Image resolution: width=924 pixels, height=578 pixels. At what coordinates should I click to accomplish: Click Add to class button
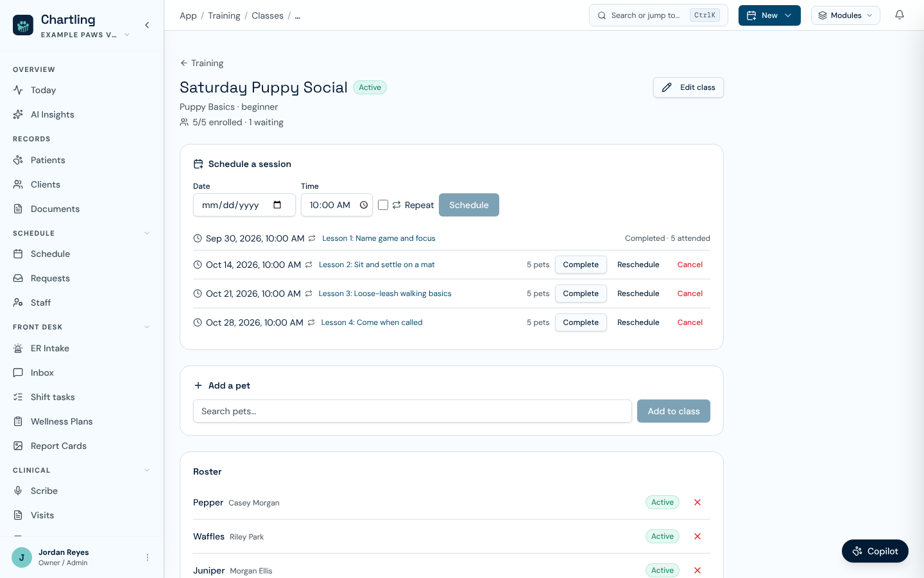coord(674,411)
